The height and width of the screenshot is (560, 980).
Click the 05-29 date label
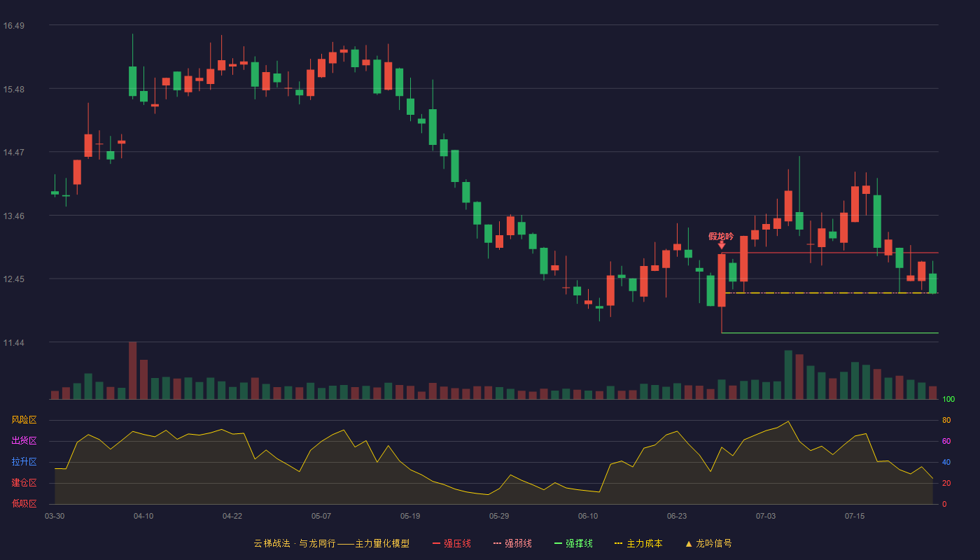499,516
